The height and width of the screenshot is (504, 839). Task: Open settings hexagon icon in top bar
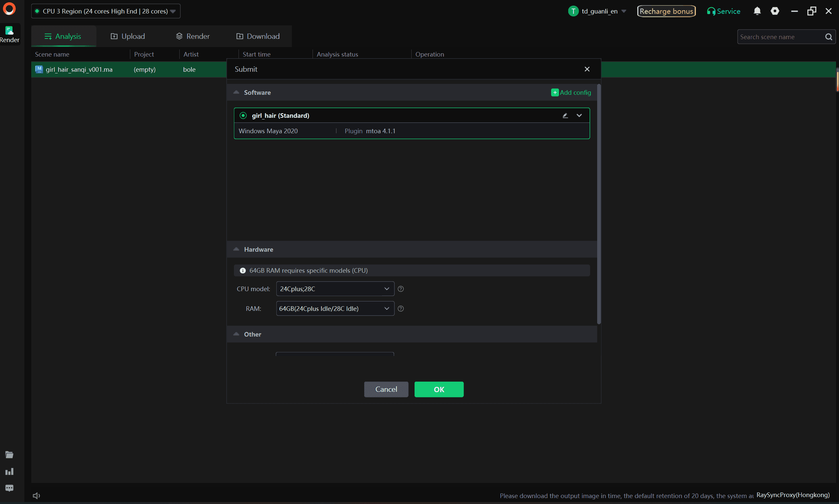pos(775,11)
